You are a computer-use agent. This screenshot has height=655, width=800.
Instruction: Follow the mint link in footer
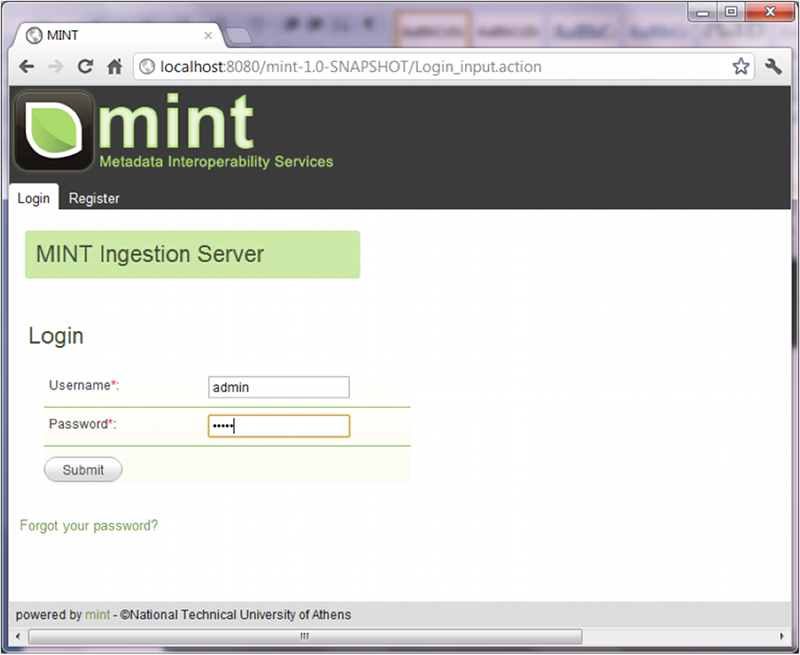pyautogui.click(x=97, y=615)
